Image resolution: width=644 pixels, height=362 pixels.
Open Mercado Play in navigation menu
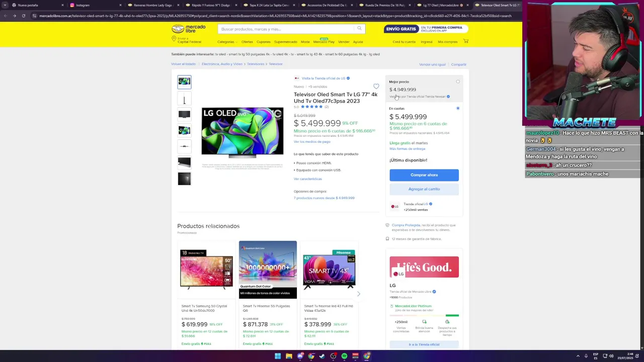click(x=324, y=42)
